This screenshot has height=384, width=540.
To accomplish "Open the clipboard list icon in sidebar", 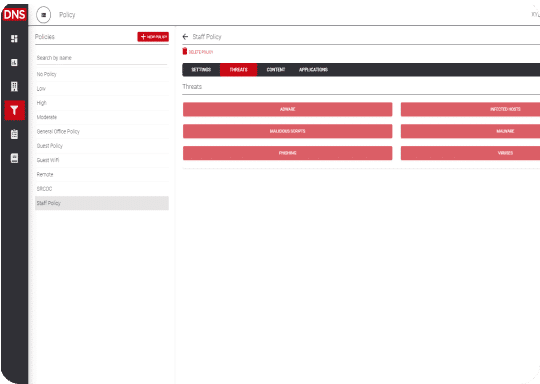I will [x=14, y=134].
